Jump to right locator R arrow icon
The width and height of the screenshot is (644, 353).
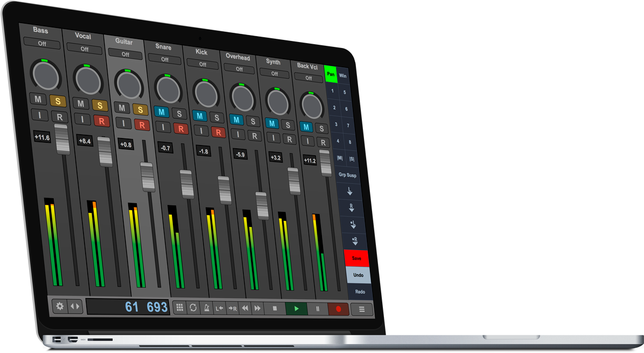click(x=233, y=308)
